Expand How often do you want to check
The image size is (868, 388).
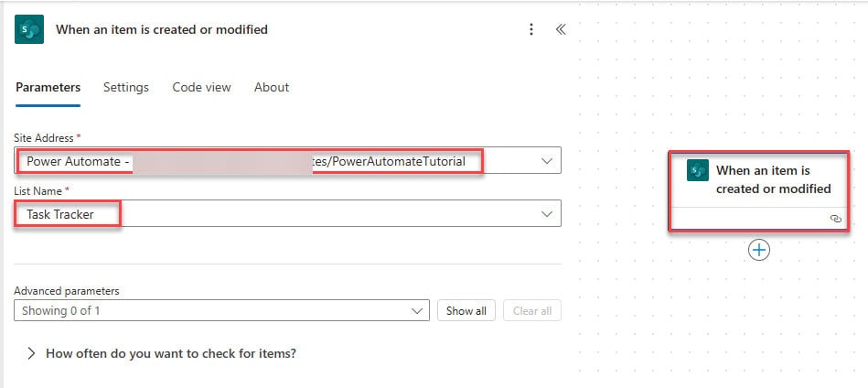tap(162, 353)
